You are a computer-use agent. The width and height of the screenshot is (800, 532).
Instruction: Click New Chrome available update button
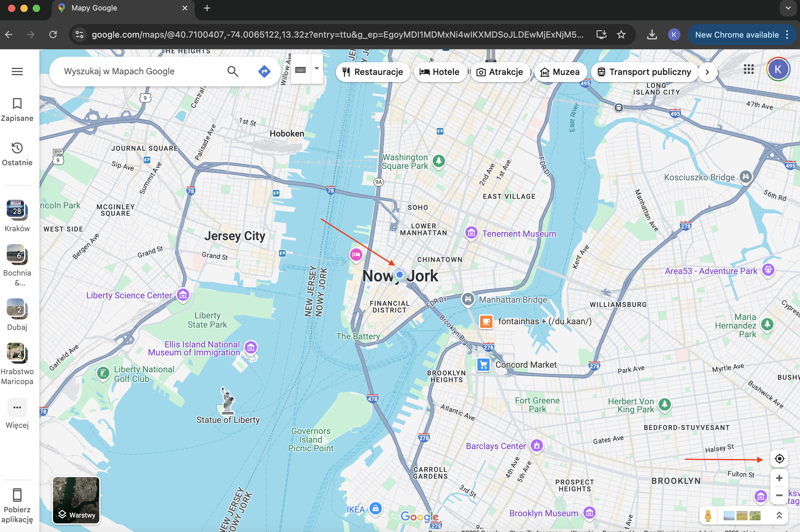coord(737,35)
